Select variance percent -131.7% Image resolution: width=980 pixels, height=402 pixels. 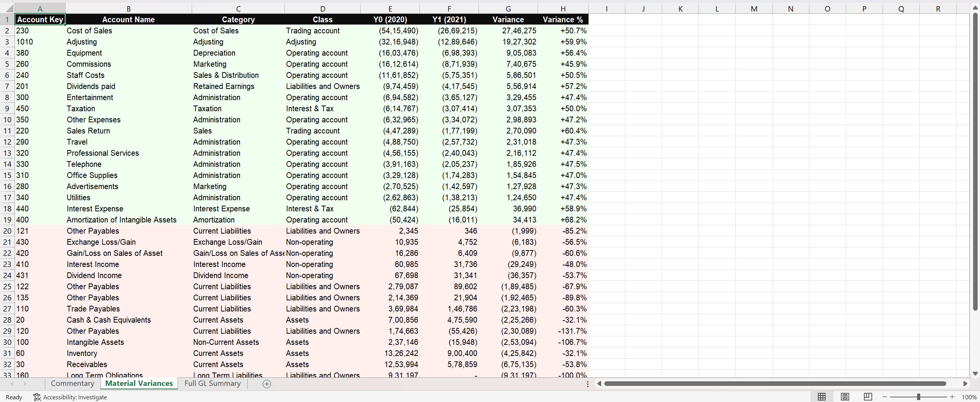point(563,331)
